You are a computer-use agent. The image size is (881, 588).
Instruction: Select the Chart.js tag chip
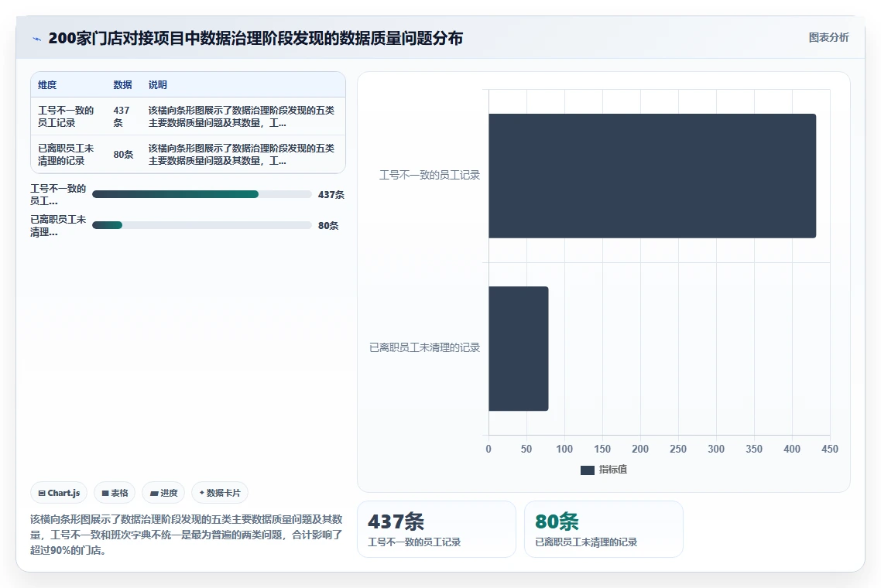(59, 493)
